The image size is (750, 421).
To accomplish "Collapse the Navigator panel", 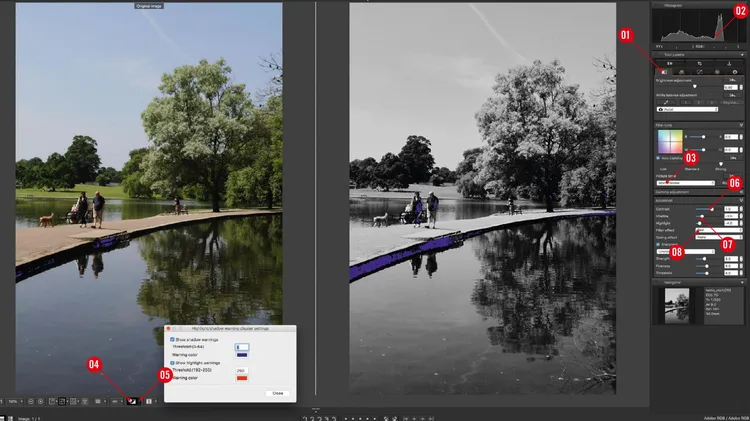I will [742, 282].
